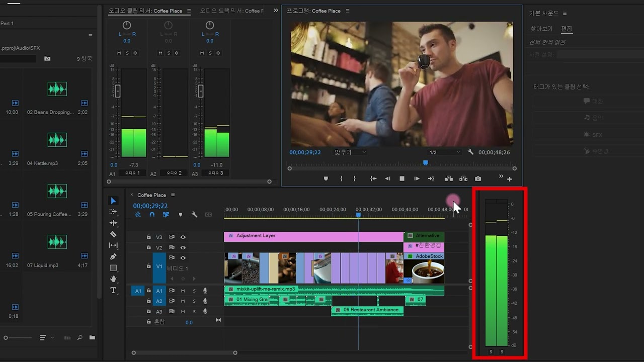
Task: Hide the V3 track with eye icon
Action: click(183, 237)
